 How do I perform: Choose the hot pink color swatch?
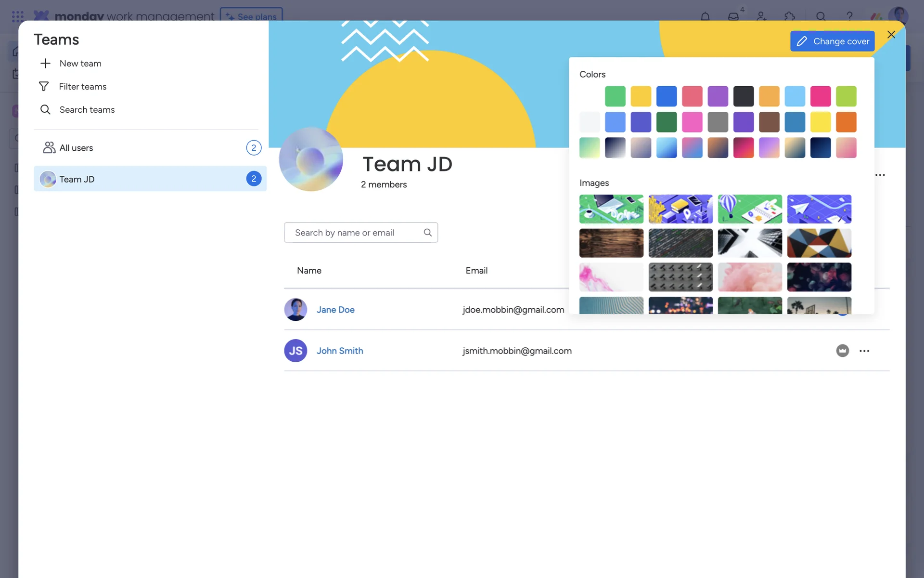point(820,96)
